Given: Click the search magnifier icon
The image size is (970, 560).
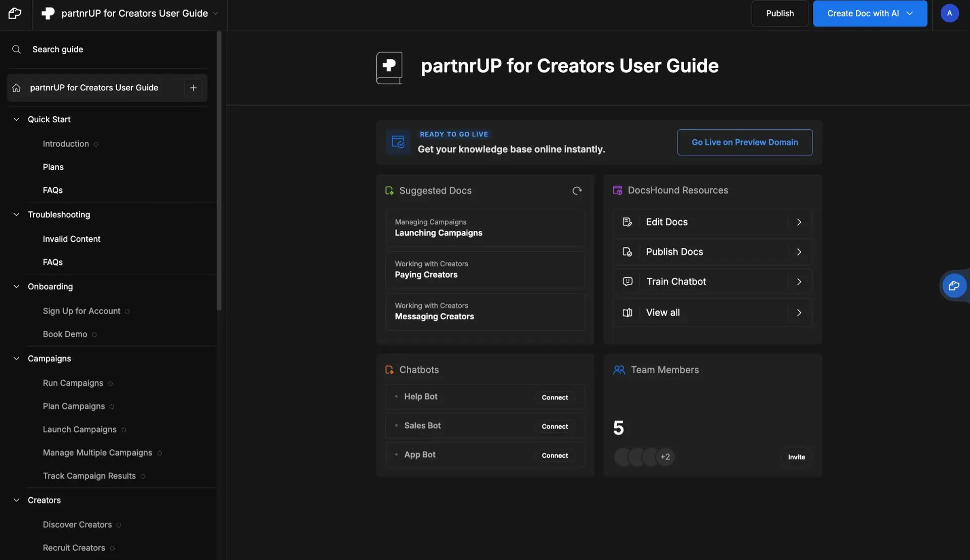Looking at the screenshot, I should 16,49.
